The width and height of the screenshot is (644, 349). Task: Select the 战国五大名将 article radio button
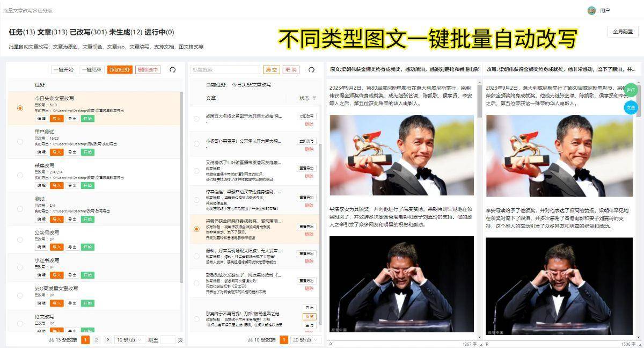click(196, 119)
